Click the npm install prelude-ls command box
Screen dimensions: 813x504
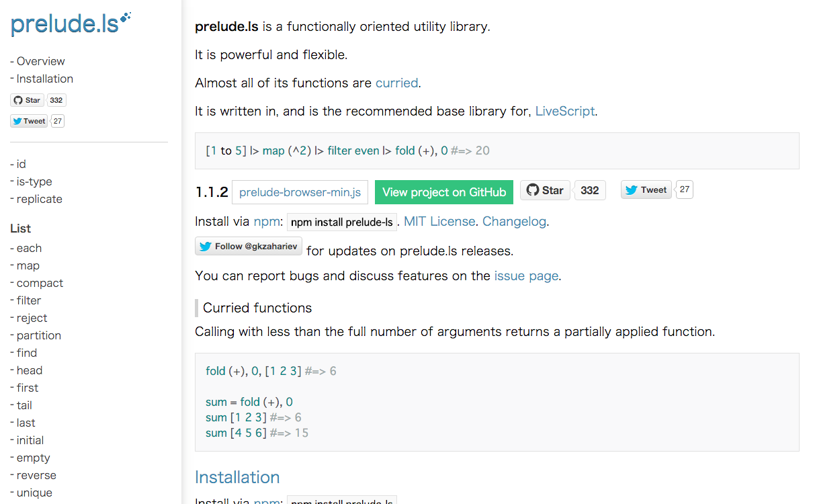pyautogui.click(x=342, y=222)
